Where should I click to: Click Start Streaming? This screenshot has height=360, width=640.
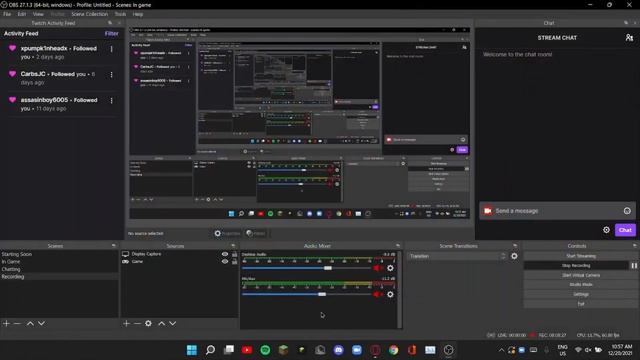[580, 256]
